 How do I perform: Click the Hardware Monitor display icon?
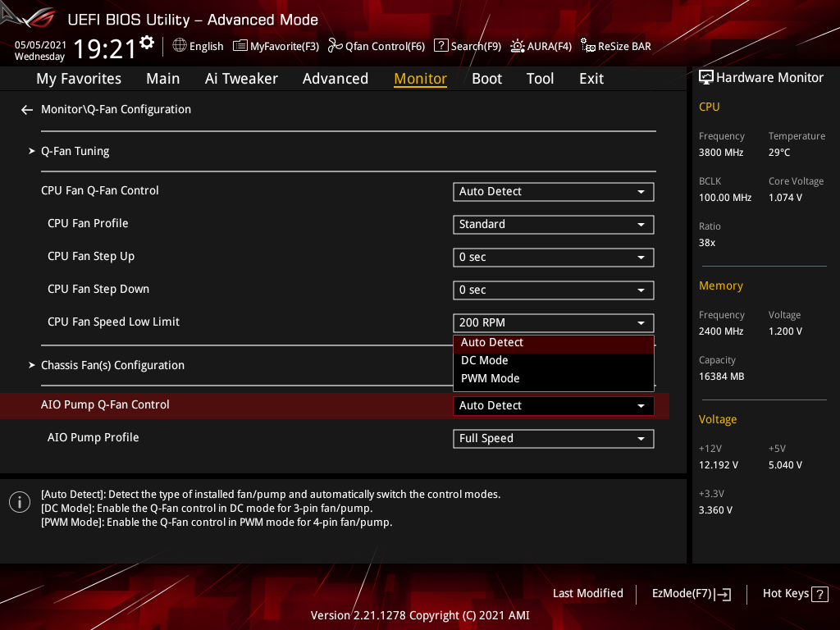coord(706,77)
